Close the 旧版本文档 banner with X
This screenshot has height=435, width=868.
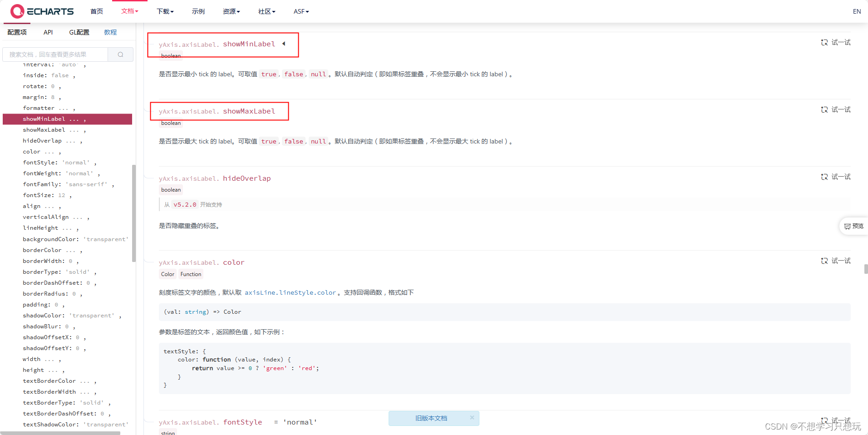click(x=472, y=418)
